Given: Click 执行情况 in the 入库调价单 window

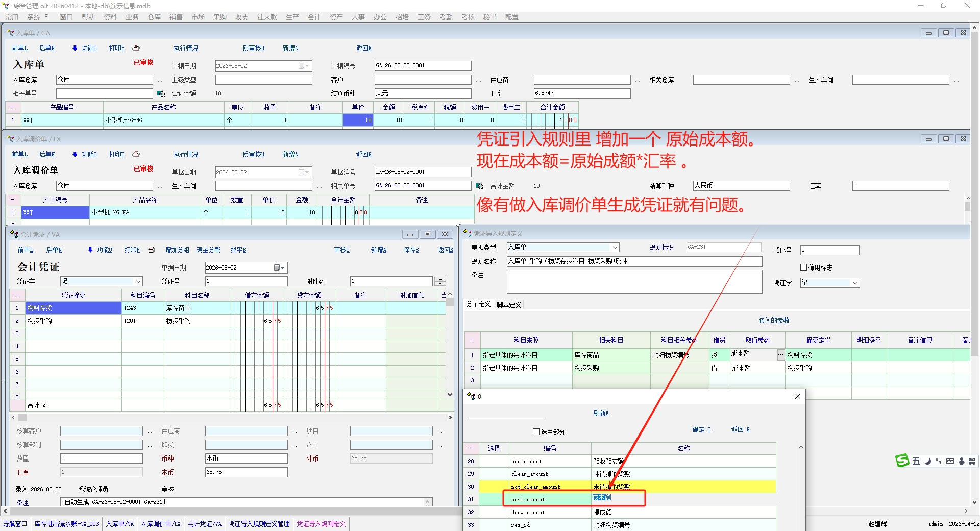Looking at the screenshot, I should (186, 154).
